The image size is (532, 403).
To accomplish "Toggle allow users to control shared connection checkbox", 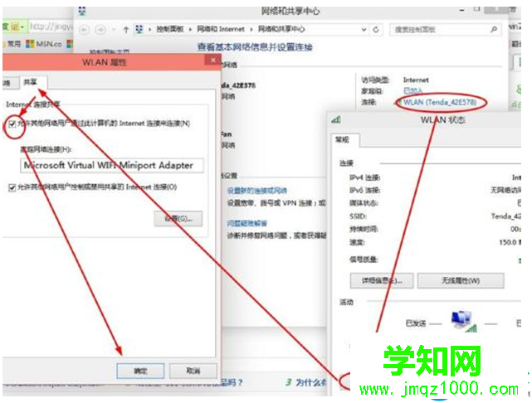I will 12,187.
